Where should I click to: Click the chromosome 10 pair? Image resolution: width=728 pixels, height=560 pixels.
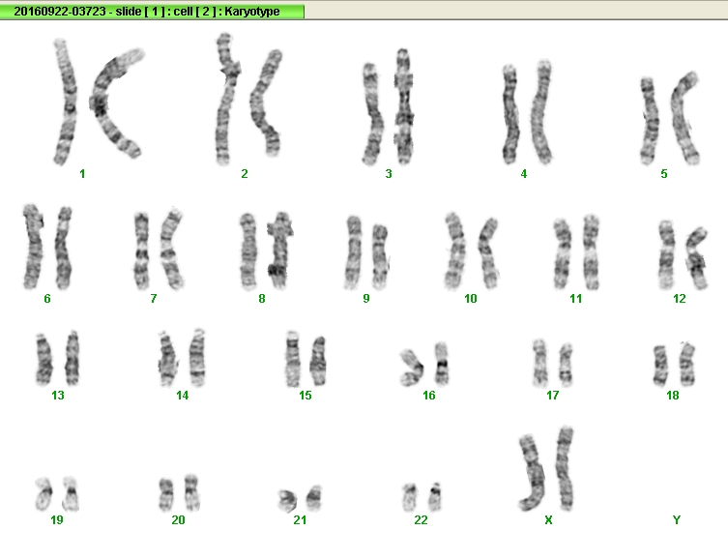tap(471, 251)
